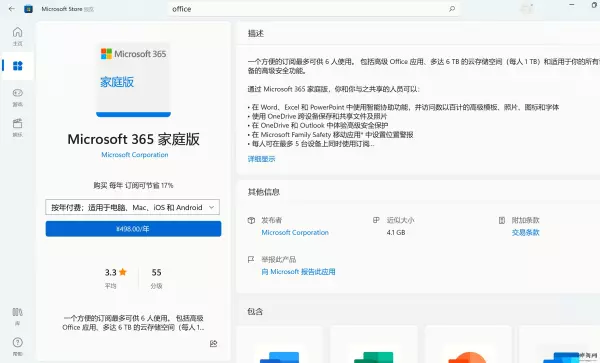
Task: Click the approximate size icon
Action: pos(376,220)
